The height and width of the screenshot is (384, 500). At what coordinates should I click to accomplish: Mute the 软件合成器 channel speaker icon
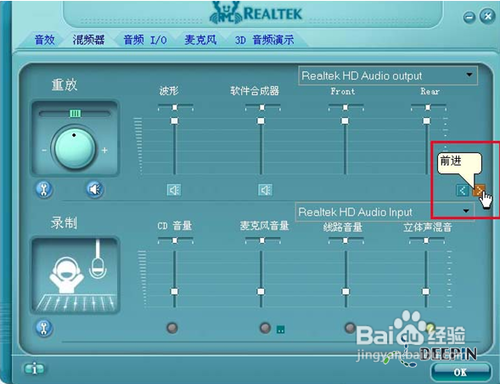[265, 190]
